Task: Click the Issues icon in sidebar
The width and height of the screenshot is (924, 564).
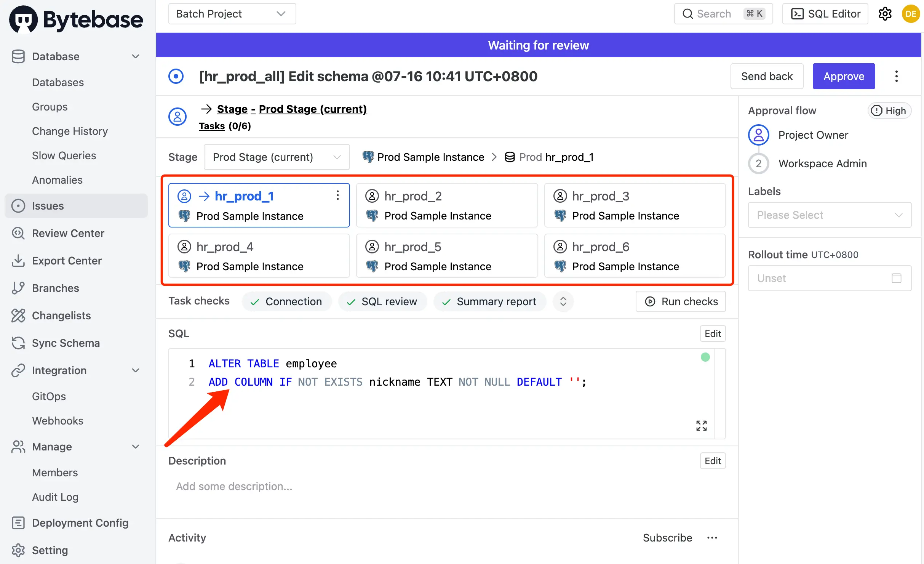Action: click(19, 205)
